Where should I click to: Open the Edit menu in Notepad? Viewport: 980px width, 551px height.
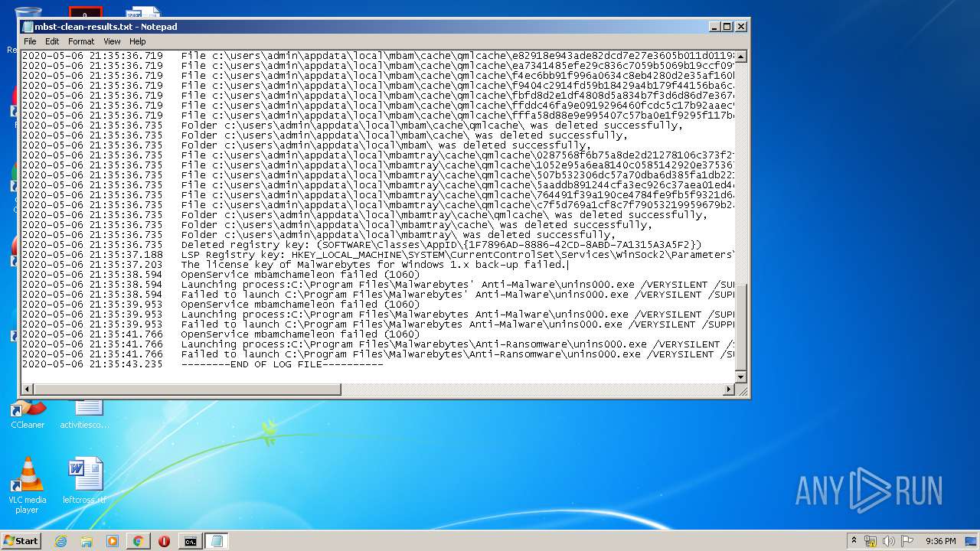pyautogui.click(x=52, y=41)
